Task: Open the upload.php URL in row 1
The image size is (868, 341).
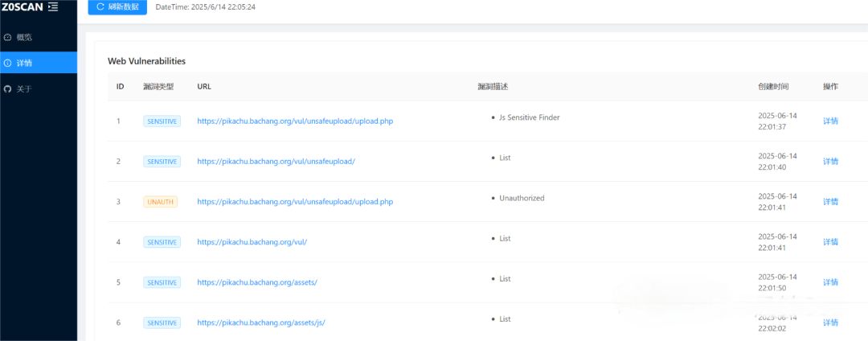Action: (x=295, y=121)
